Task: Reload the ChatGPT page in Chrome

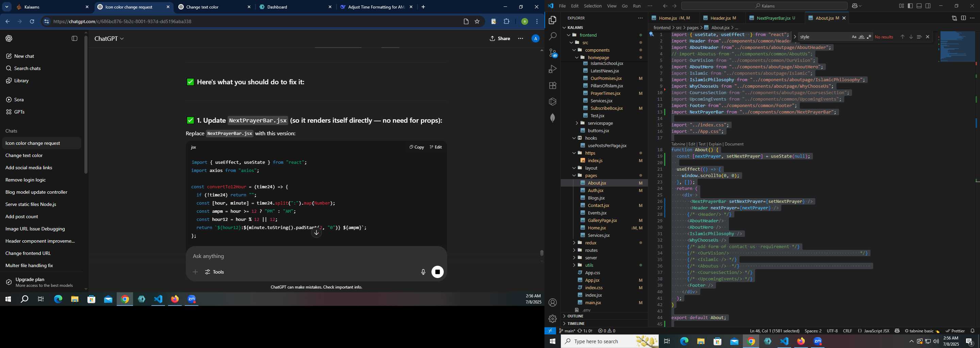Action: pyautogui.click(x=32, y=22)
